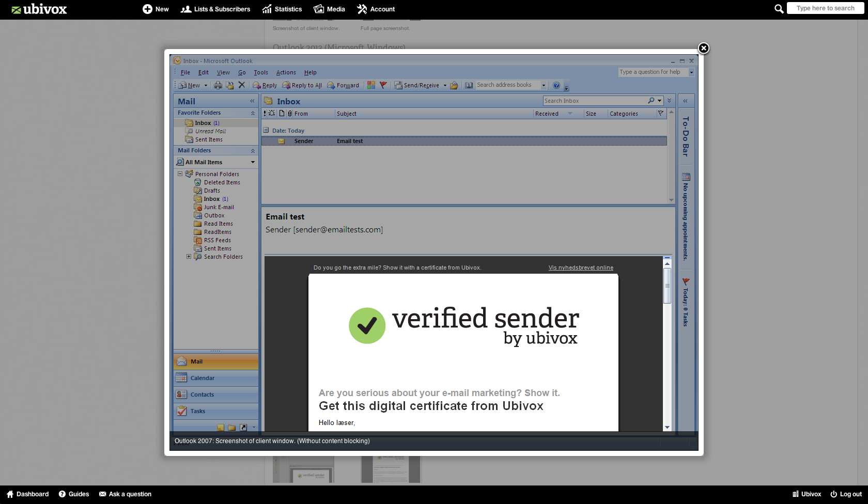The width and height of the screenshot is (868, 504).
Task: Open the View menu in Outlook
Action: 223,73
